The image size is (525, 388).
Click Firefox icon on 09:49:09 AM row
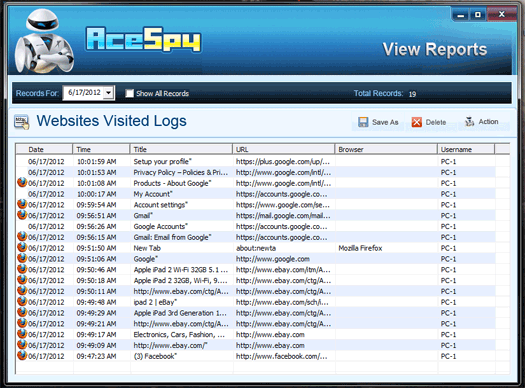[x=22, y=345]
